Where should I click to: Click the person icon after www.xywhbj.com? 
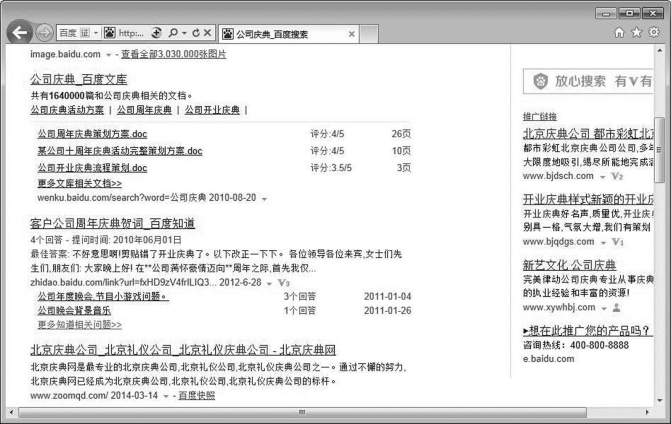617,308
